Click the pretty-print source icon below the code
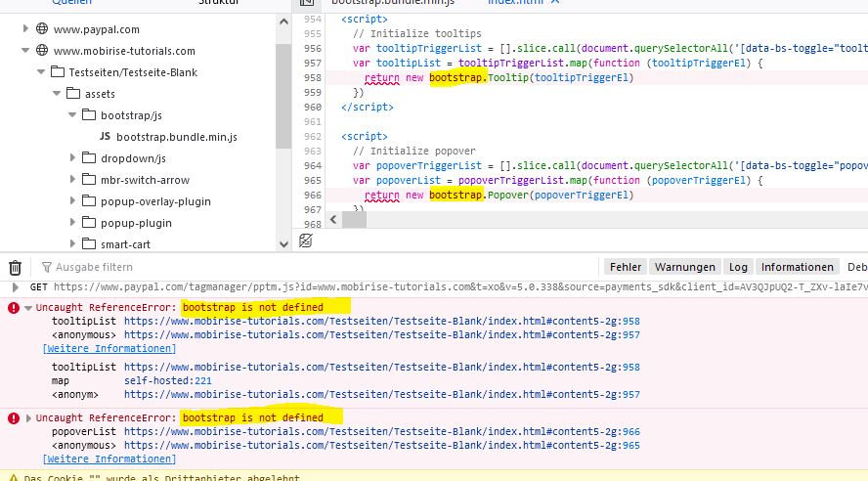 tap(306, 240)
